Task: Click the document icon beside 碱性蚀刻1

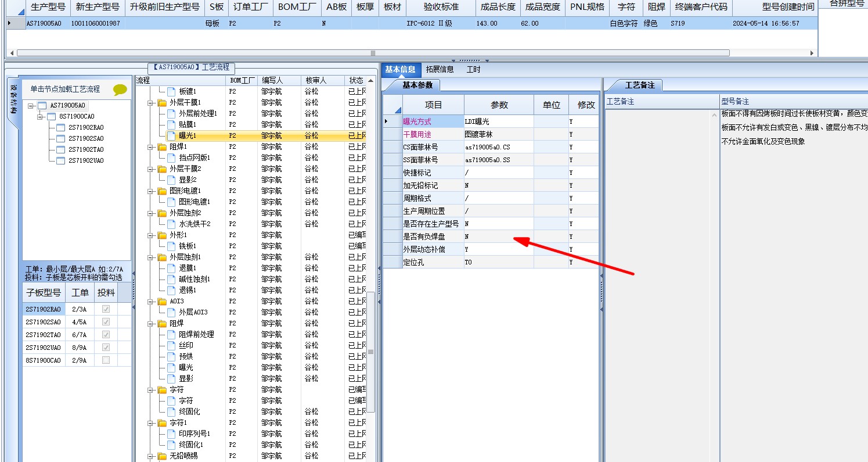Action: pyautogui.click(x=171, y=279)
